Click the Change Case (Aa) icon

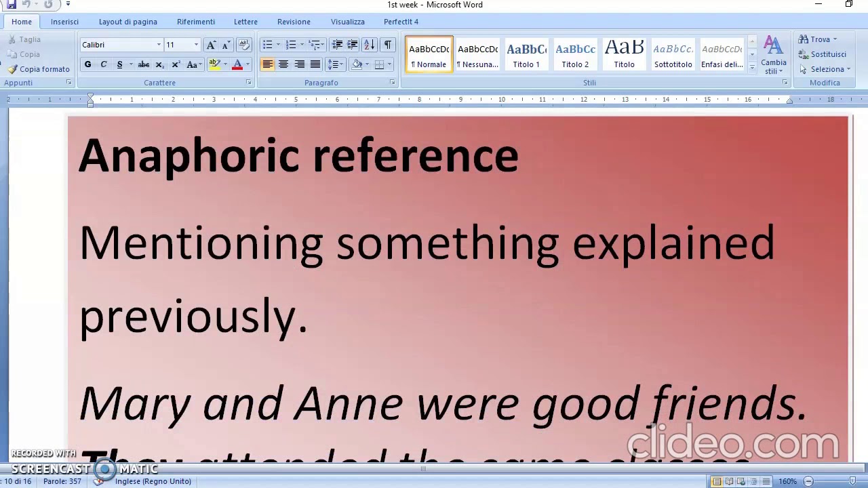click(x=193, y=64)
